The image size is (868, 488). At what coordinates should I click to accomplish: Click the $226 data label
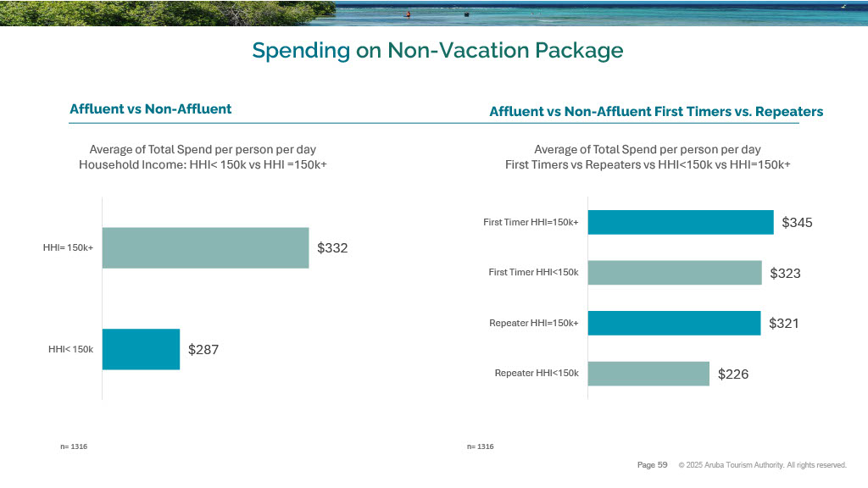point(733,374)
